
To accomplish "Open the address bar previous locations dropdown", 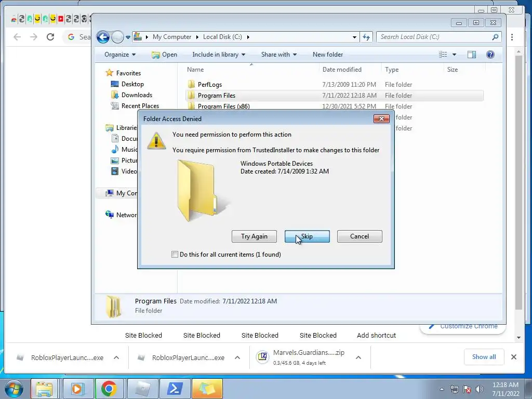I will [354, 37].
